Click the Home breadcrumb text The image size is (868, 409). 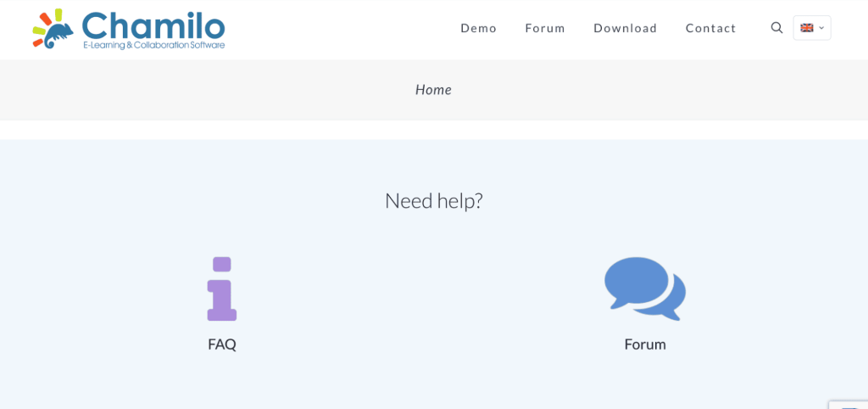[433, 90]
